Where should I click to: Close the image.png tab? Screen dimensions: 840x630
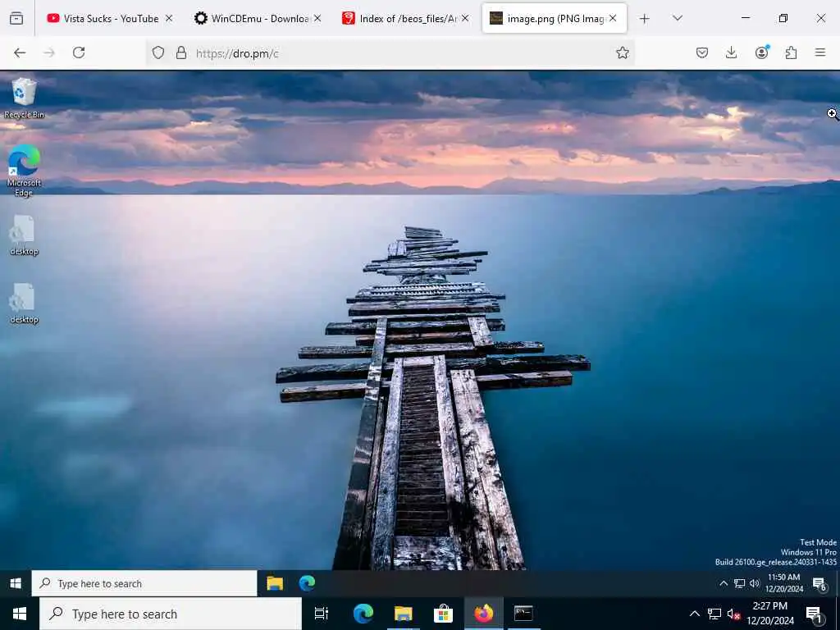[x=613, y=18]
